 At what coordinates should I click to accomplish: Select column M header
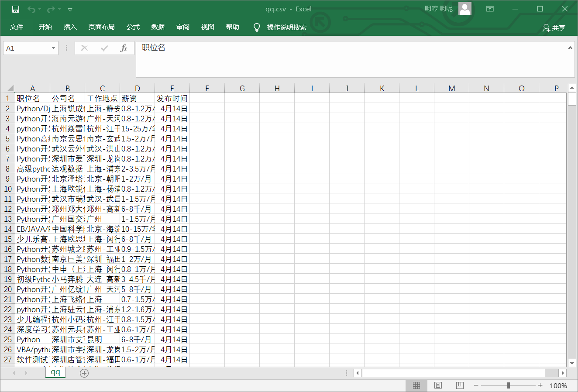pyautogui.click(x=452, y=88)
